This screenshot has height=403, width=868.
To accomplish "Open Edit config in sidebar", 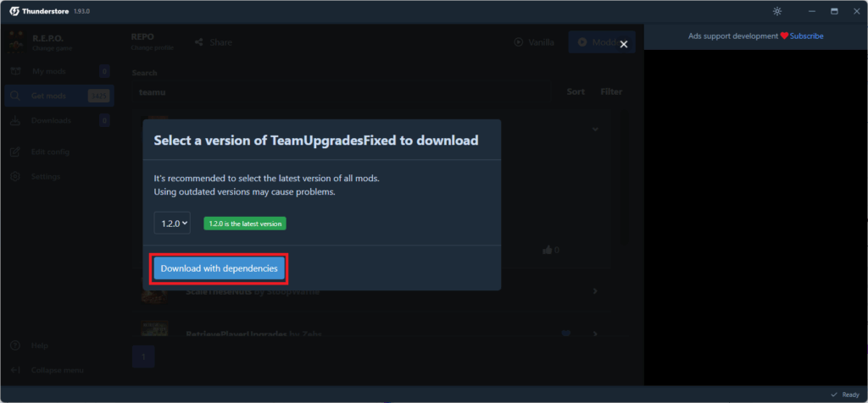I will (59, 152).
